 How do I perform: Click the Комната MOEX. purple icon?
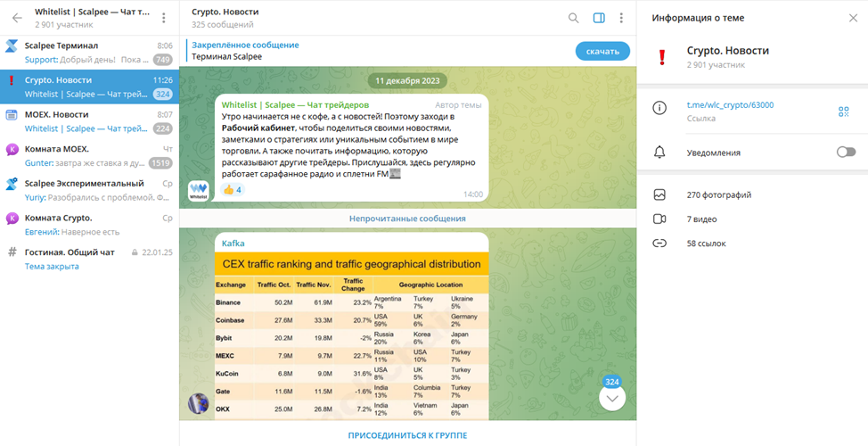(x=12, y=149)
